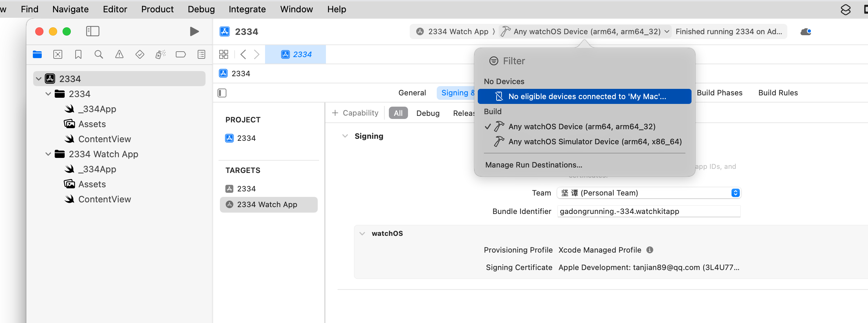Click the Bundle Identifier field
This screenshot has height=323, width=868.
point(649,211)
